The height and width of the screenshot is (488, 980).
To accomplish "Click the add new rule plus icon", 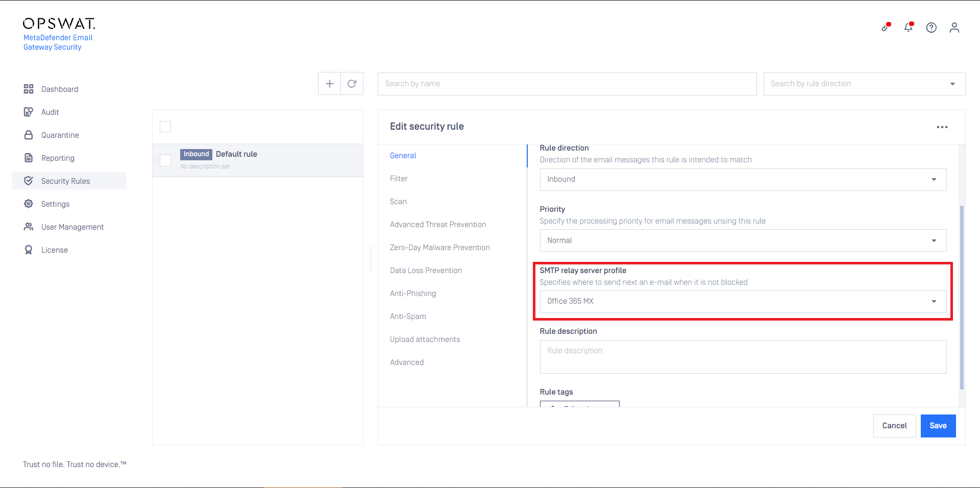I will [x=330, y=84].
